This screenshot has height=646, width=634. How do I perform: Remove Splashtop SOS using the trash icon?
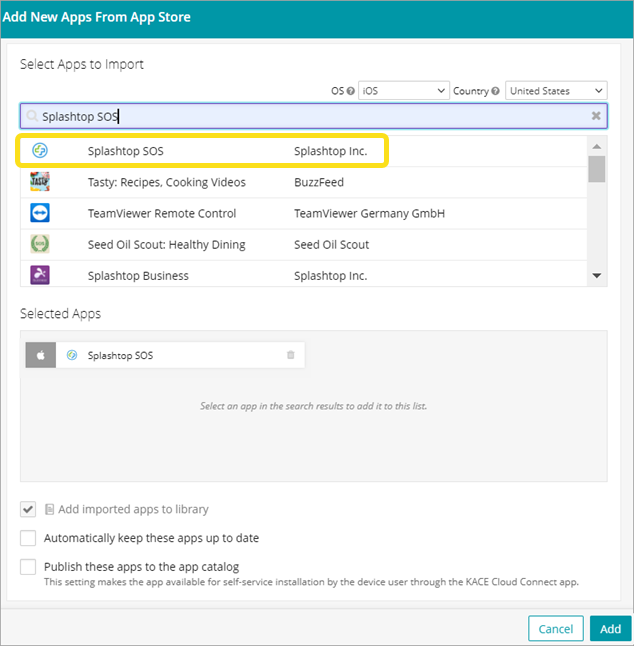(x=291, y=355)
